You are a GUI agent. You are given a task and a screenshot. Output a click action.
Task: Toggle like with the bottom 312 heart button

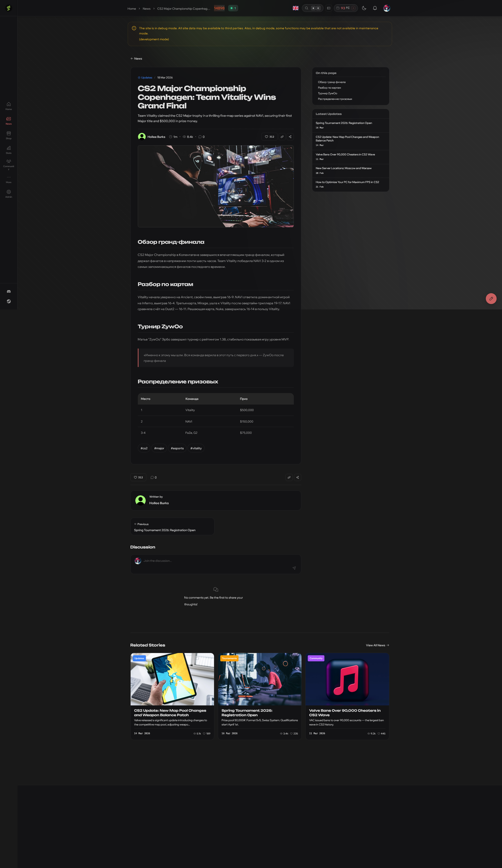point(138,477)
